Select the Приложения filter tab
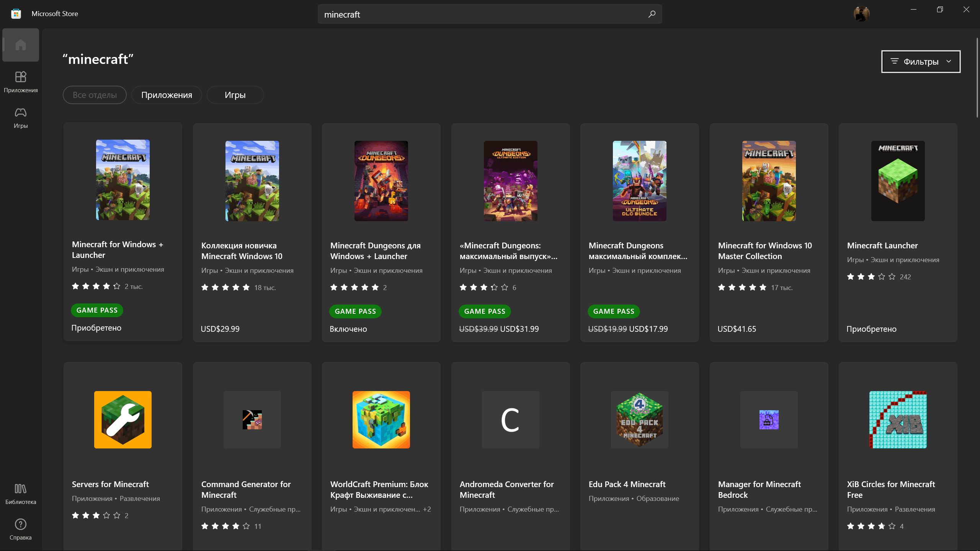The image size is (980, 551). (167, 95)
